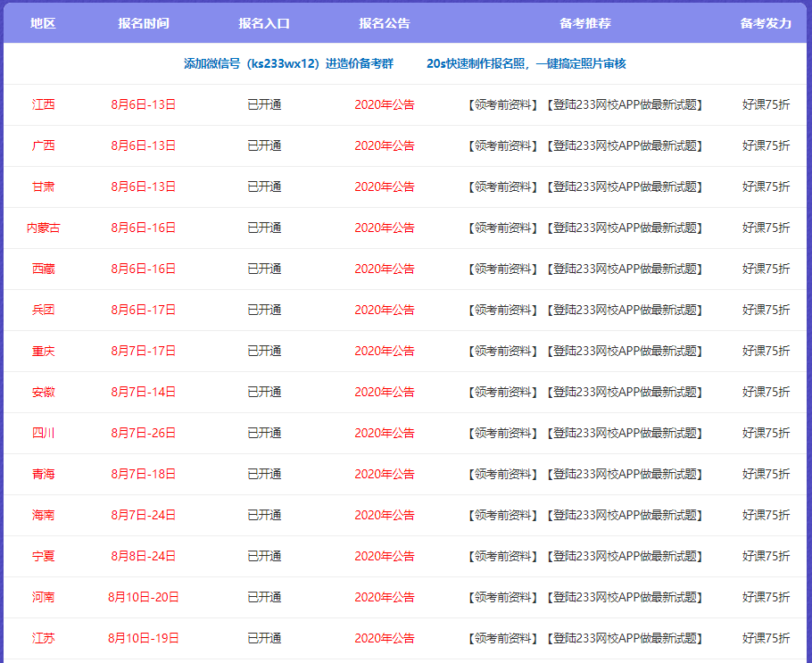Select the 甘肃 region link
Screen dimensions: 812x663
pyautogui.click(x=43, y=186)
